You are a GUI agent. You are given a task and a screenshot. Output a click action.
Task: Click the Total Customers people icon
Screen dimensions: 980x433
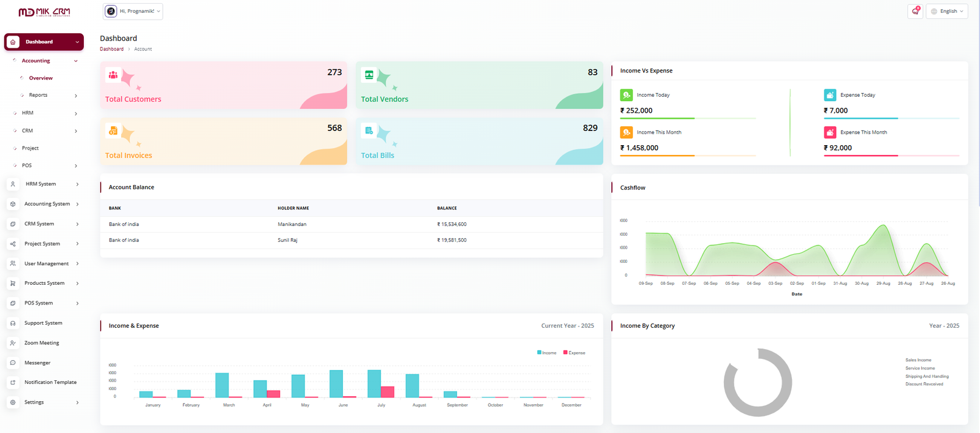pyautogui.click(x=113, y=75)
